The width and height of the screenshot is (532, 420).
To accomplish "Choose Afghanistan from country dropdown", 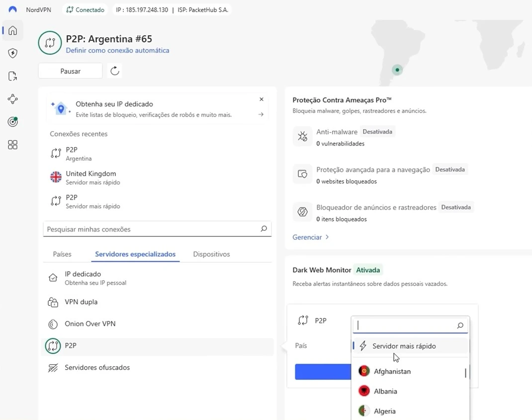I will coord(411,371).
